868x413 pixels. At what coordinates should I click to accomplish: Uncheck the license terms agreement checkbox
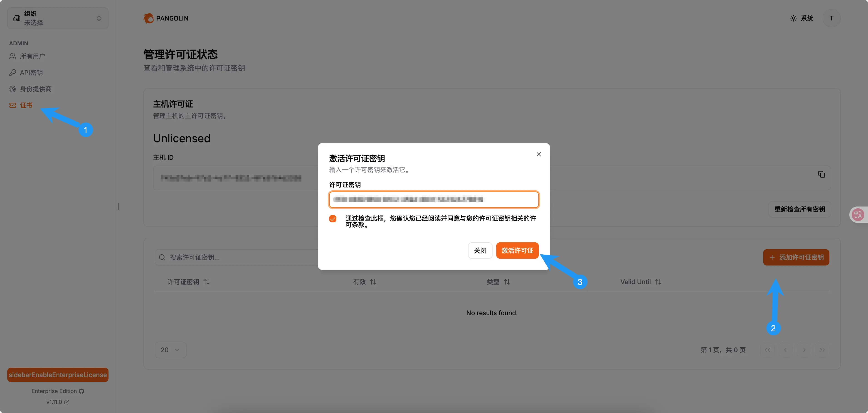pyautogui.click(x=333, y=219)
